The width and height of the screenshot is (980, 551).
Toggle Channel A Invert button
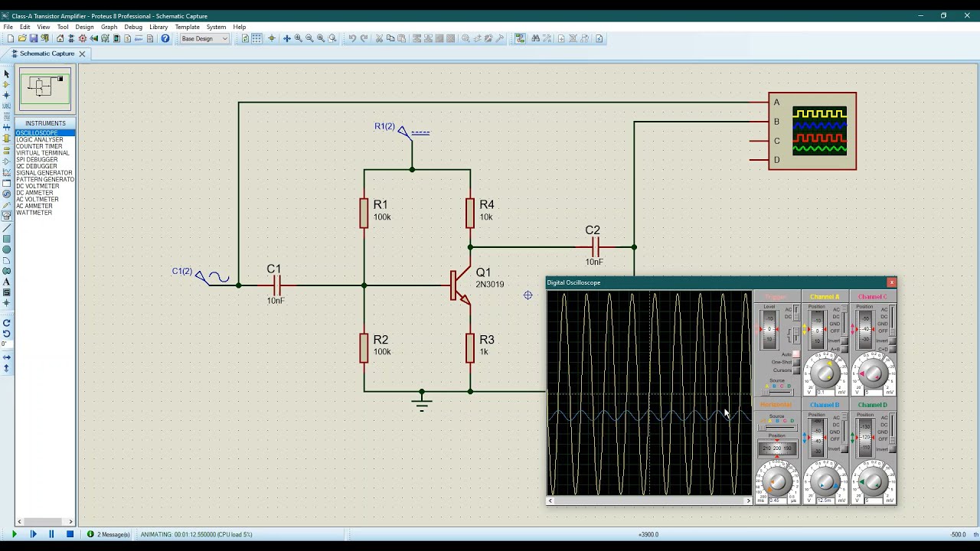(x=844, y=341)
